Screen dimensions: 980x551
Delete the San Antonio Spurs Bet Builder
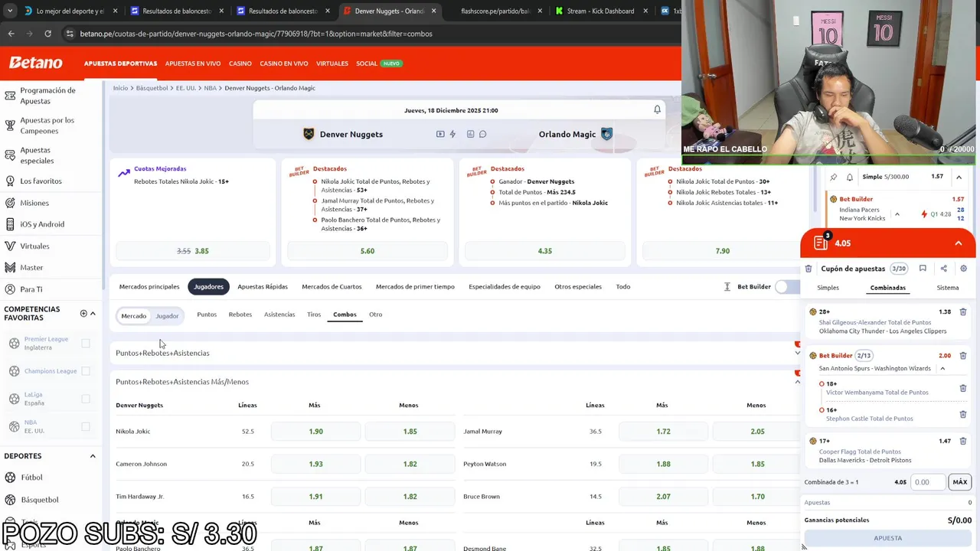[x=963, y=355]
